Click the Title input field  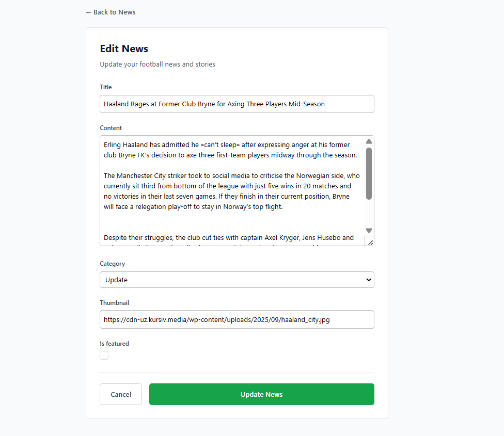[x=237, y=104]
